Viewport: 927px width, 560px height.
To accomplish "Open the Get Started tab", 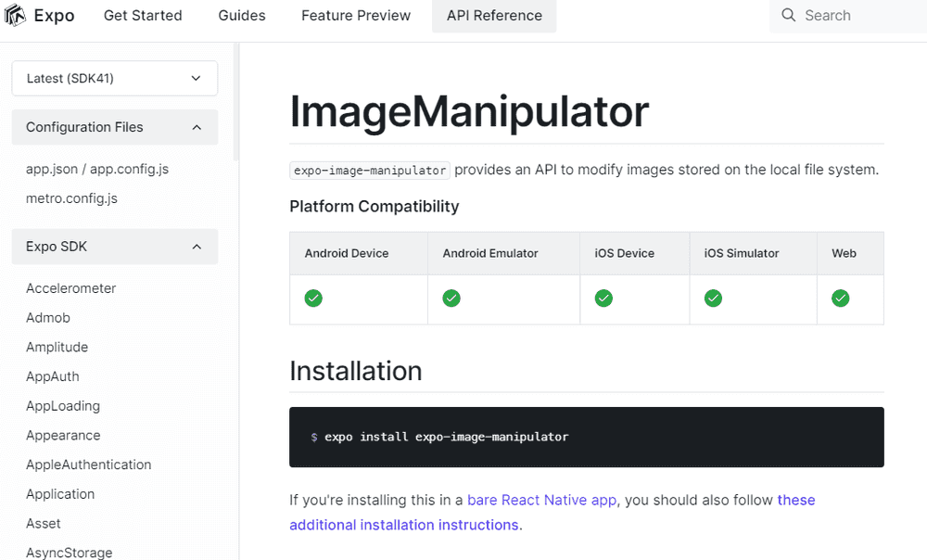I will pos(143,16).
